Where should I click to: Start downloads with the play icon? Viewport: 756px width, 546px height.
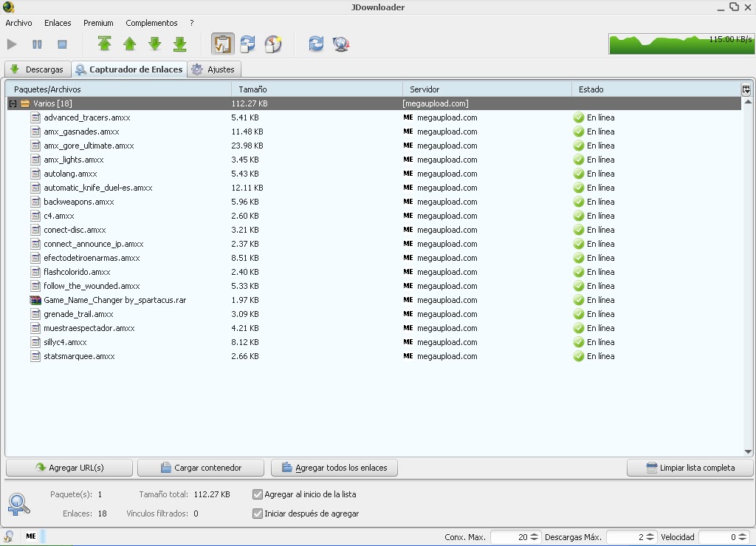[x=12, y=44]
